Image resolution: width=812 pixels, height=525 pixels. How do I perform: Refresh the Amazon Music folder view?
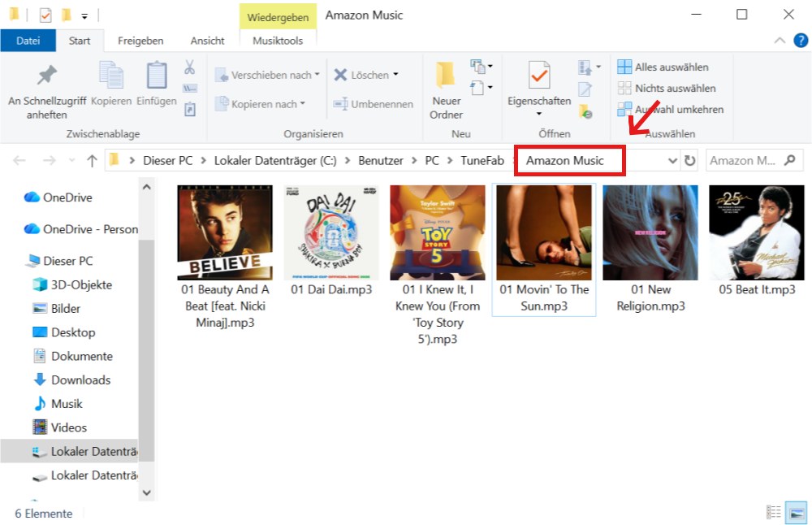(x=689, y=161)
